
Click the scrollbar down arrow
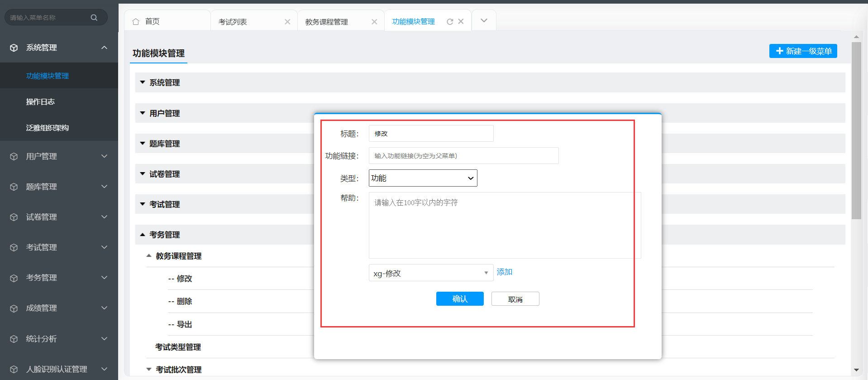click(x=856, y=370)
